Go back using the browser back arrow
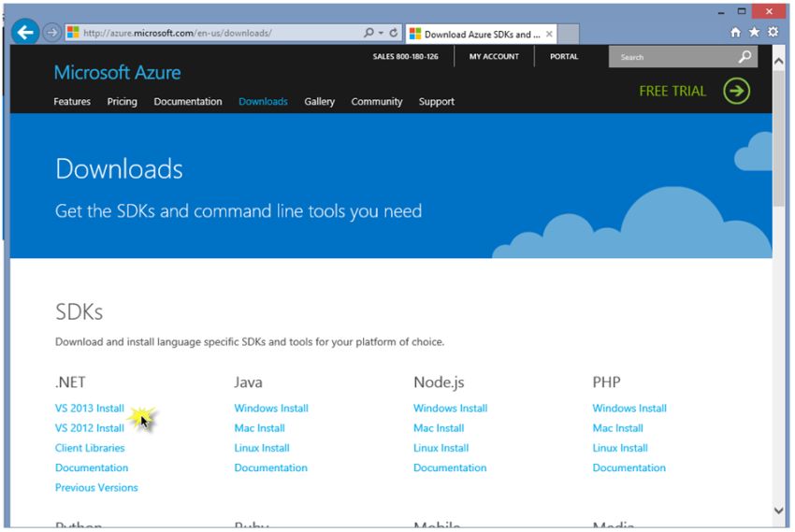The height and width of the screenshot is (532, 795). tap(25, 33)
